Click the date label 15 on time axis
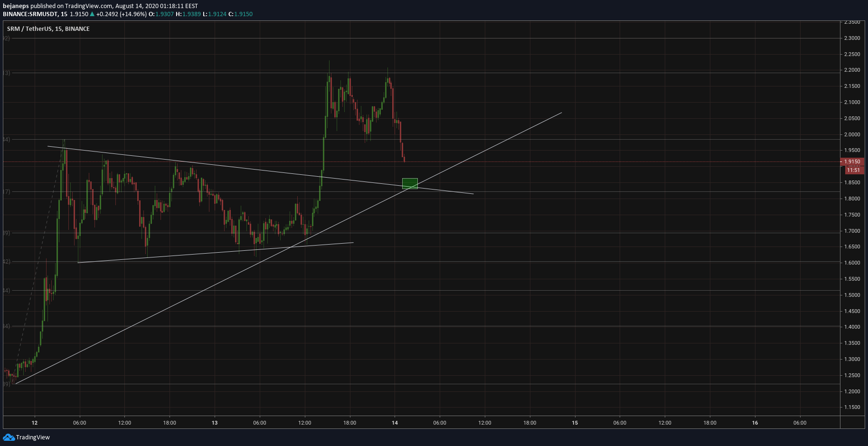Viewport: 868px width, 446px height. pyautogui.click(x=575, y=423)
